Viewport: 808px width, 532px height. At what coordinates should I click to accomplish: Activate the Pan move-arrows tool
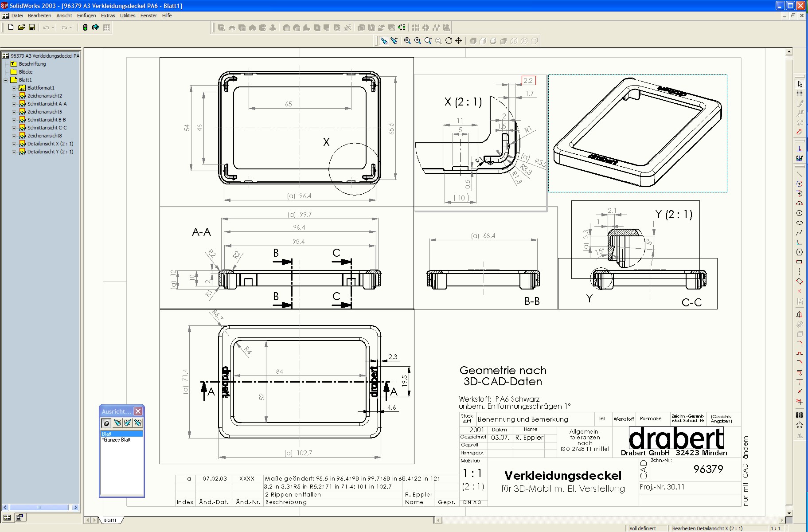click(459, 41)
